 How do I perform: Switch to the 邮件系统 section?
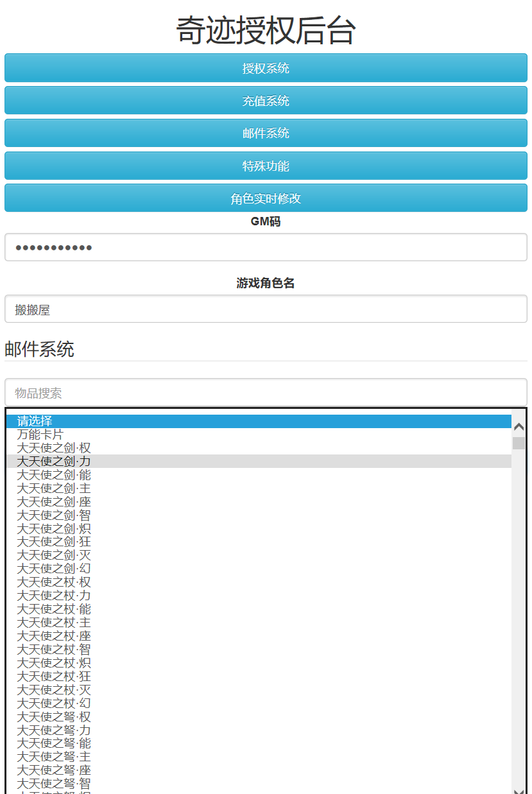click(266, 134)
